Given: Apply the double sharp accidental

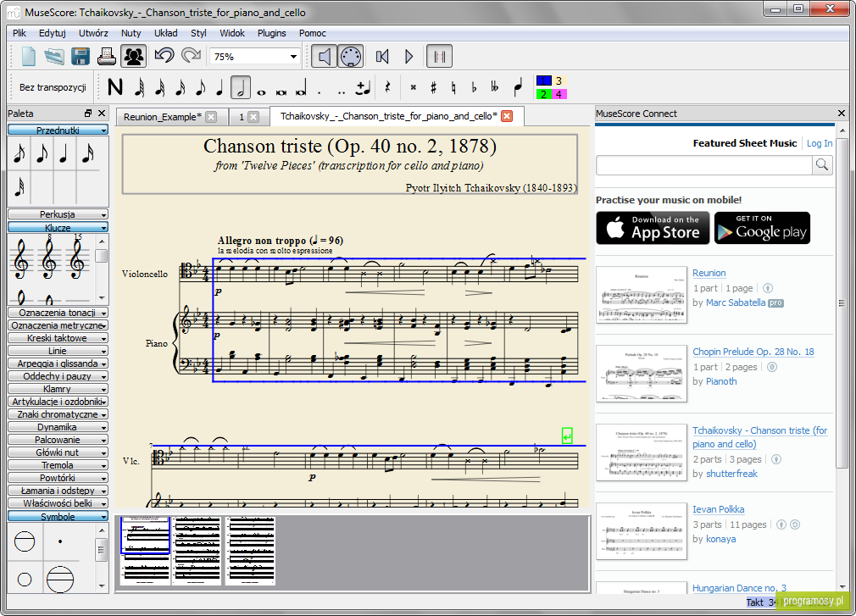Looking at the screenshot, I should pos(414,87).
